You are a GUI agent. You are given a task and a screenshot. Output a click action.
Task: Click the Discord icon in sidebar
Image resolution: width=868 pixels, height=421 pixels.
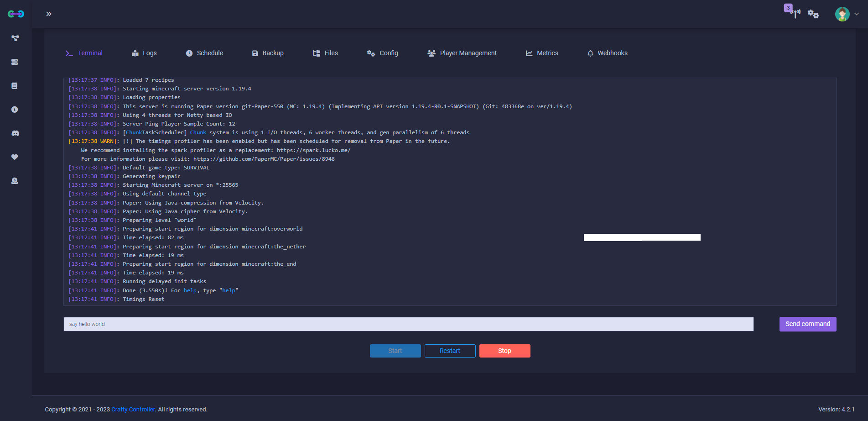click(x=15, y=133)
